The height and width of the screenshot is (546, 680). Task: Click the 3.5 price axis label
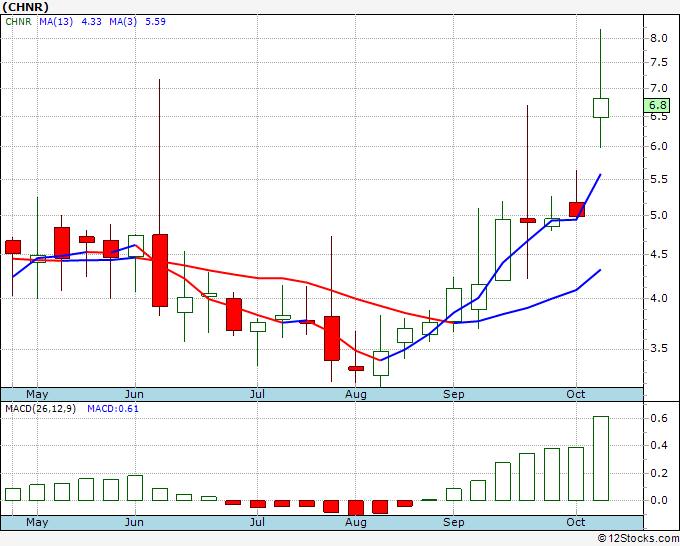tap(658, 348)
